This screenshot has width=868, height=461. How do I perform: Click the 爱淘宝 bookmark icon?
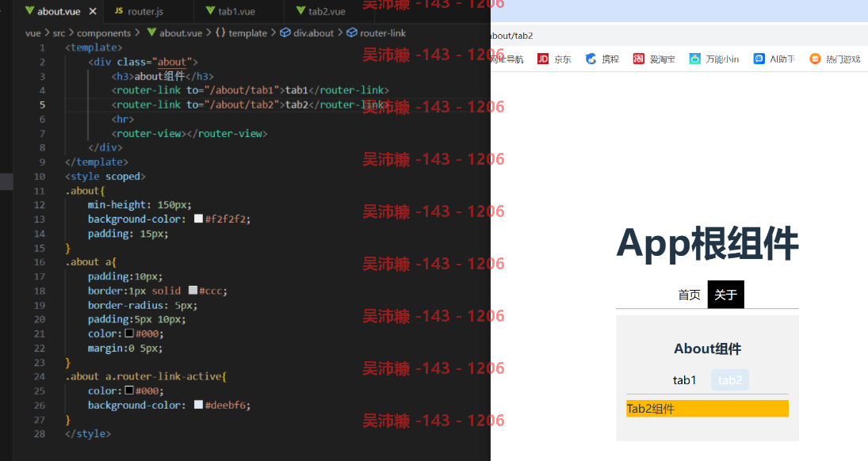638,59
